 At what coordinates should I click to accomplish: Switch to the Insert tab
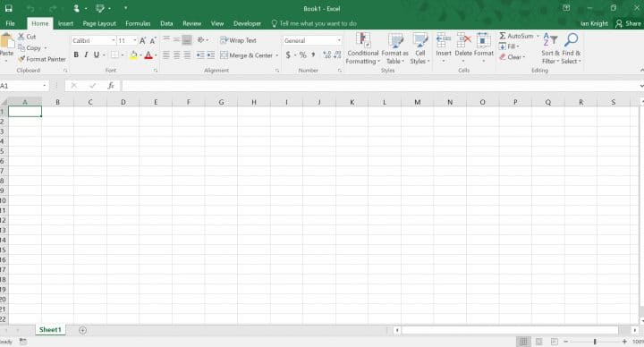65,23
